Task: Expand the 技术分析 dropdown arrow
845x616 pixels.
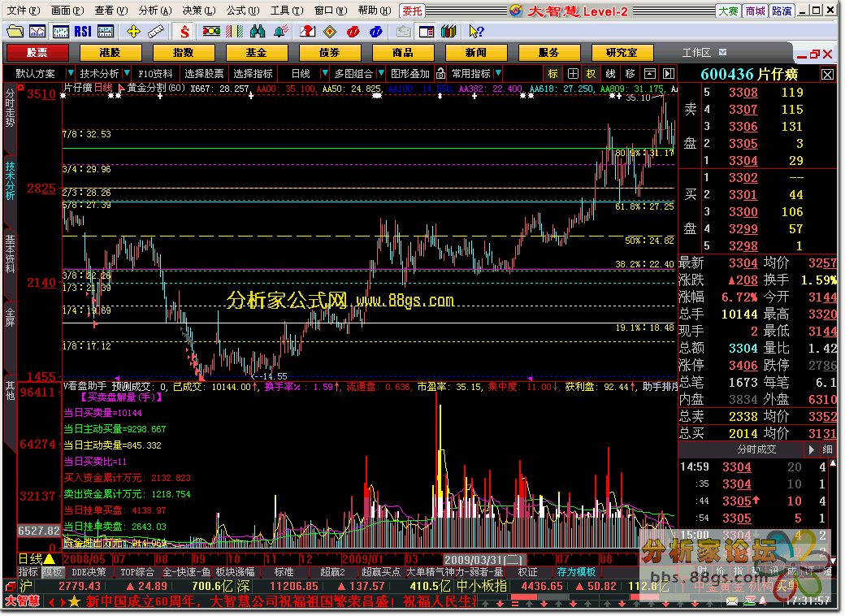Action: tap(127, 73)
